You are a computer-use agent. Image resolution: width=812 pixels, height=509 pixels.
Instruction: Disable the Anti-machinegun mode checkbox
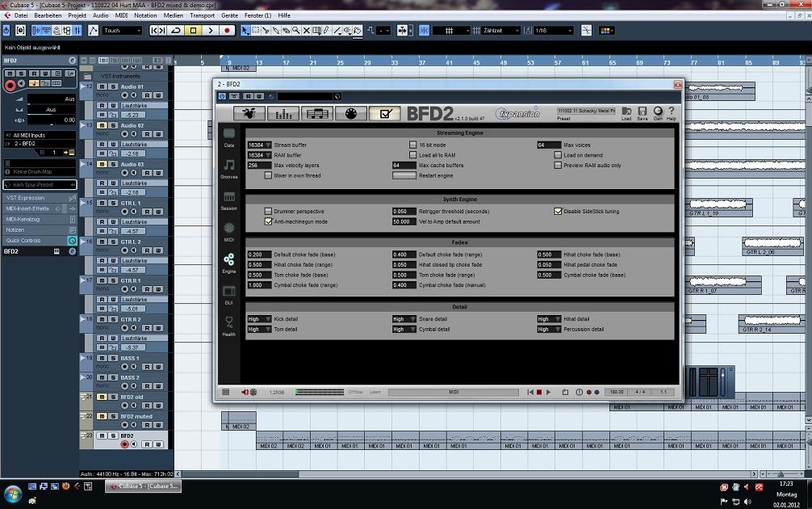[x=268, y=221]
